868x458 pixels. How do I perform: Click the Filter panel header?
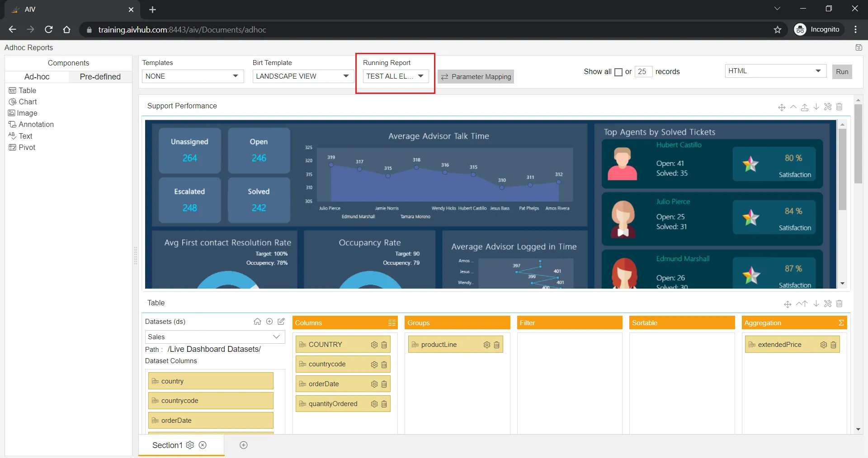570,323
